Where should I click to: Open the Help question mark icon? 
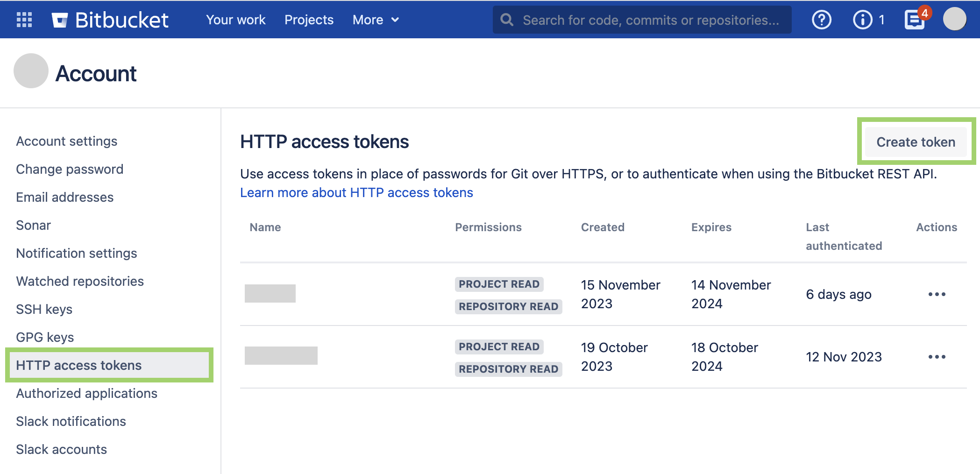click(x=822, y=19)
